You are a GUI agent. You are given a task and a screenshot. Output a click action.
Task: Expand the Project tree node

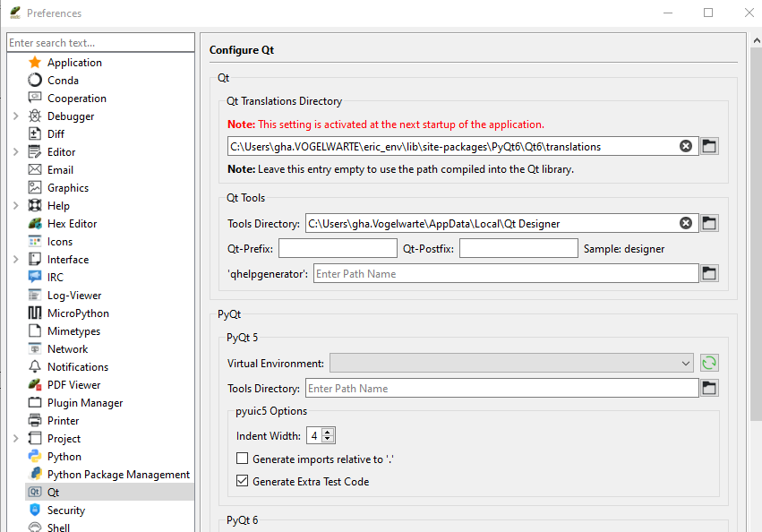tap(15, 439)
